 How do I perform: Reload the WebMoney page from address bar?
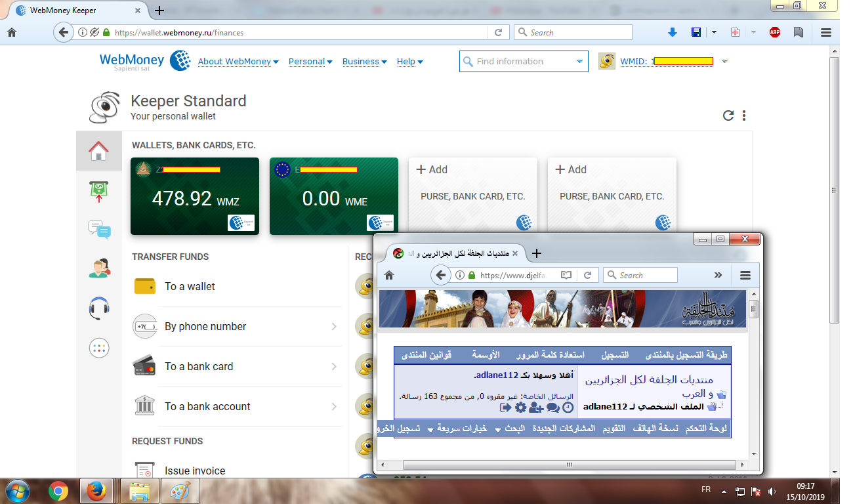pyautogui.click(x=498, y=32)
